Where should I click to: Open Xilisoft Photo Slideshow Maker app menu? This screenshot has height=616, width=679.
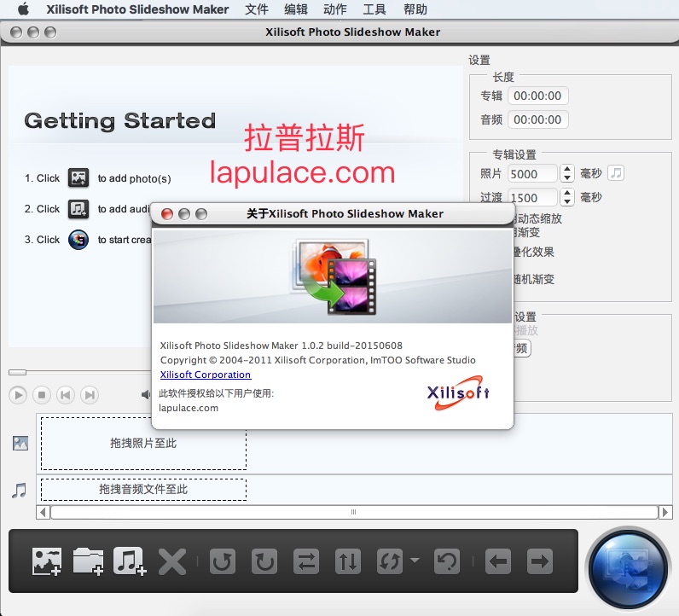coord(137,9)
